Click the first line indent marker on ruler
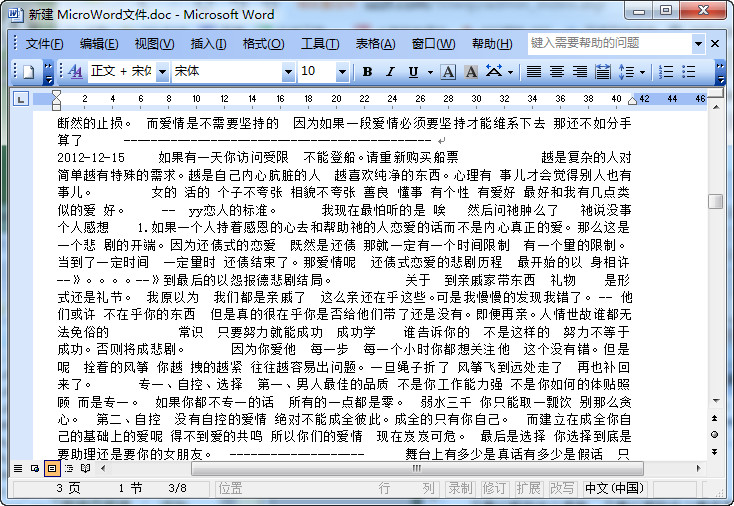734x506 pixels. tap(56, 94)
